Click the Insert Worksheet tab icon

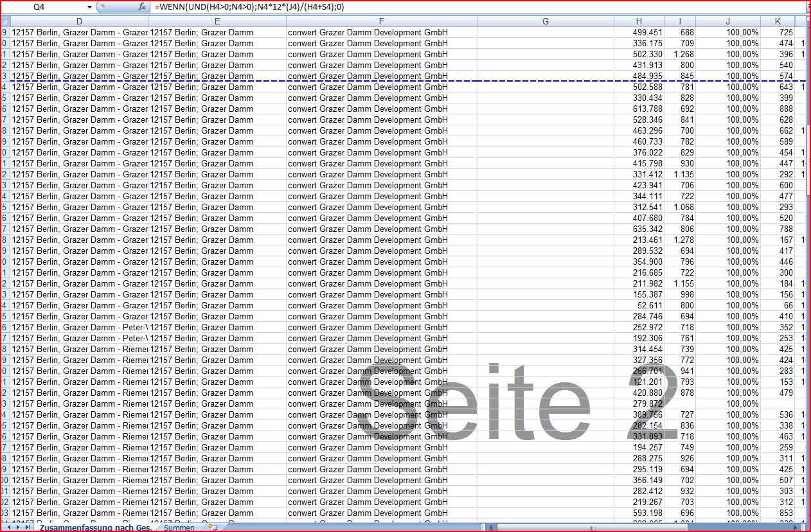pos(213,528)
